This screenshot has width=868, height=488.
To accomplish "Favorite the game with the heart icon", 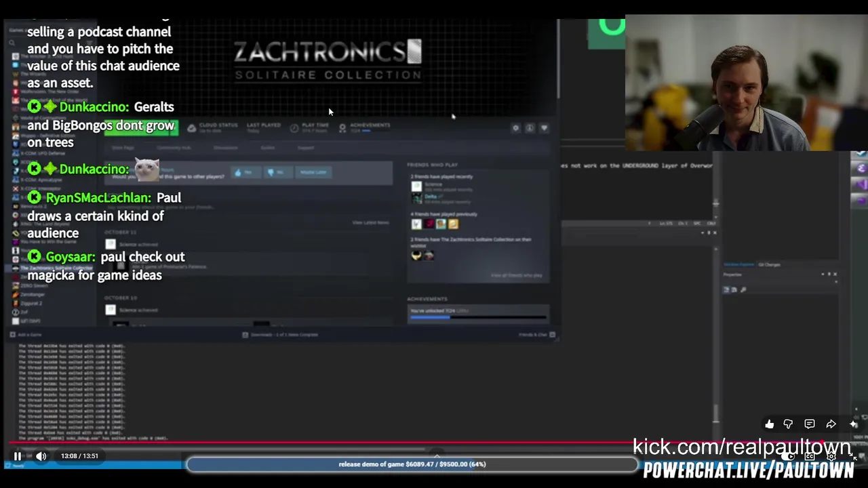I will pos(544,128).
